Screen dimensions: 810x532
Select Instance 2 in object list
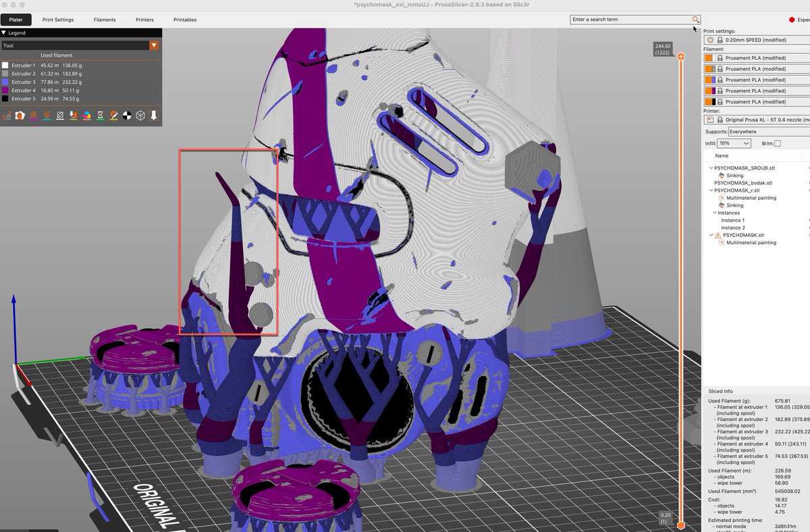732,228
